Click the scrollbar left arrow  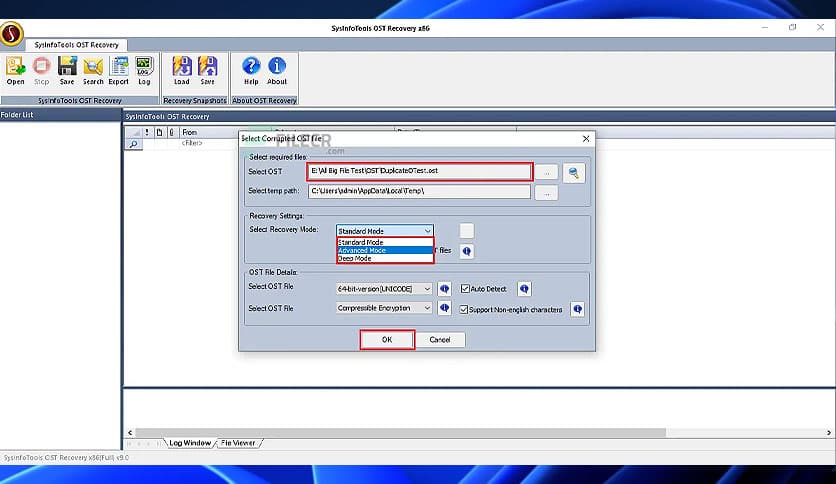pyautogui.click(x=130, y=432)
